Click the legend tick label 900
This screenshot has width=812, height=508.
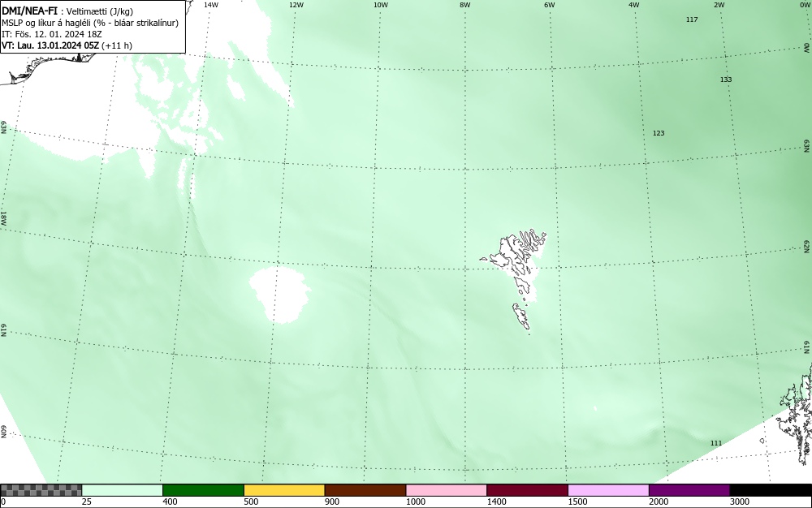[x=332, y=502]
